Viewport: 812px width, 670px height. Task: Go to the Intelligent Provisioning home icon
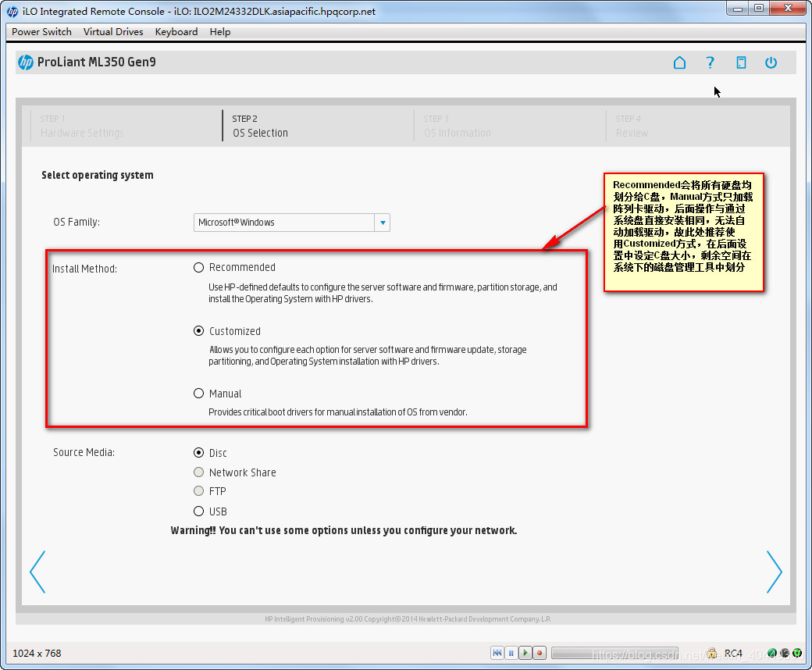(x=679, y=62)
